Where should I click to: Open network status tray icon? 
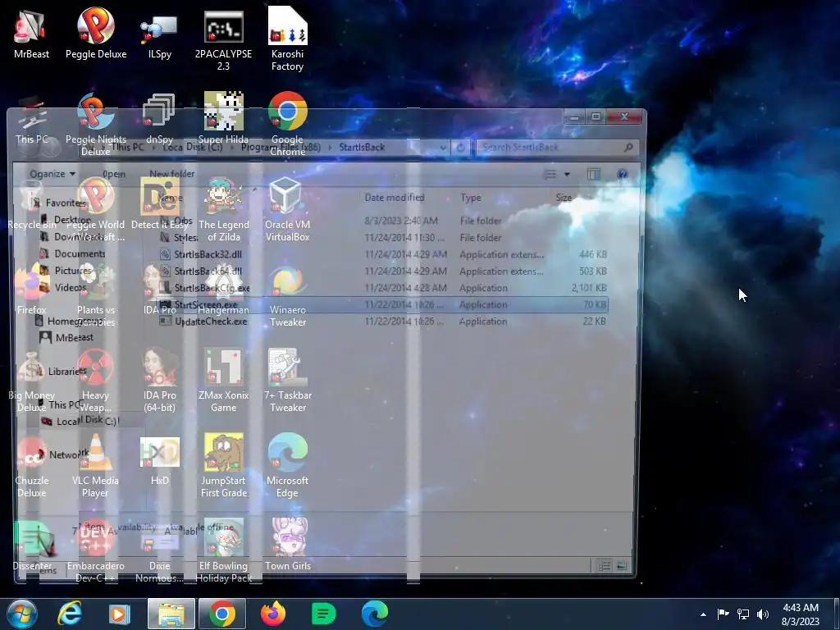(x=742, y=614)
